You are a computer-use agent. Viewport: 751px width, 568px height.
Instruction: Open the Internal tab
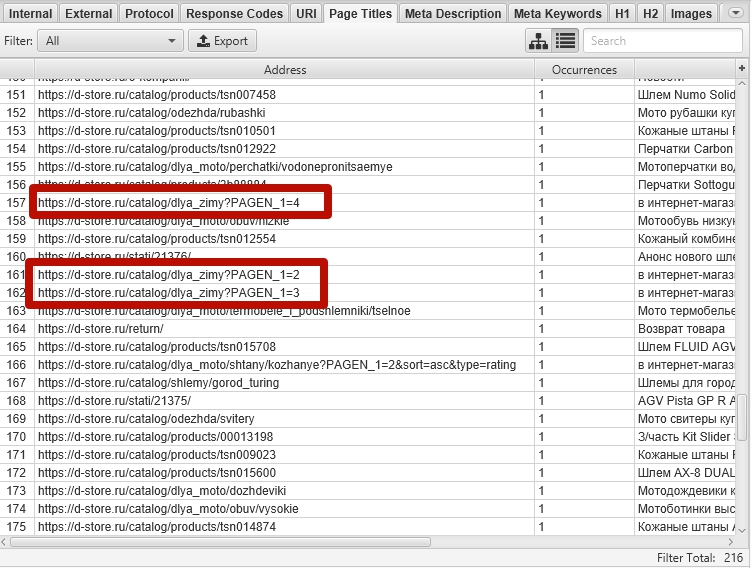tap(30, 13)
